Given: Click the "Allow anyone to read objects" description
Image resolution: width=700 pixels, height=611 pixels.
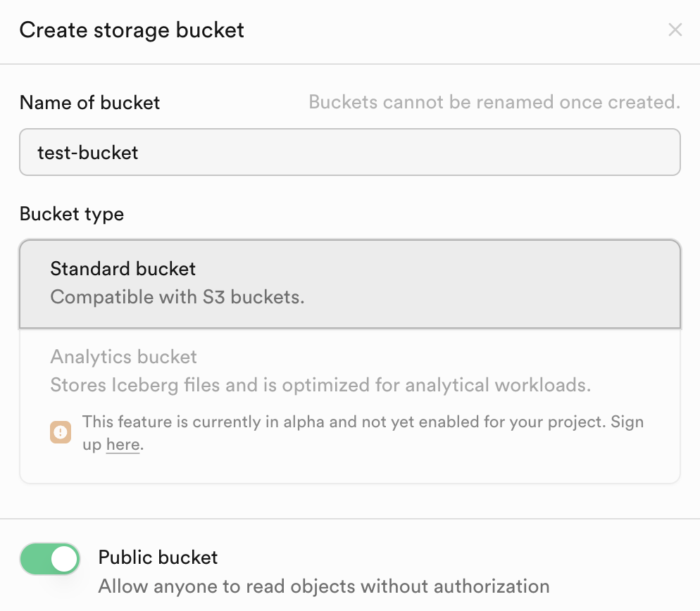Looking at the screenshot, I should coord(324,586).
